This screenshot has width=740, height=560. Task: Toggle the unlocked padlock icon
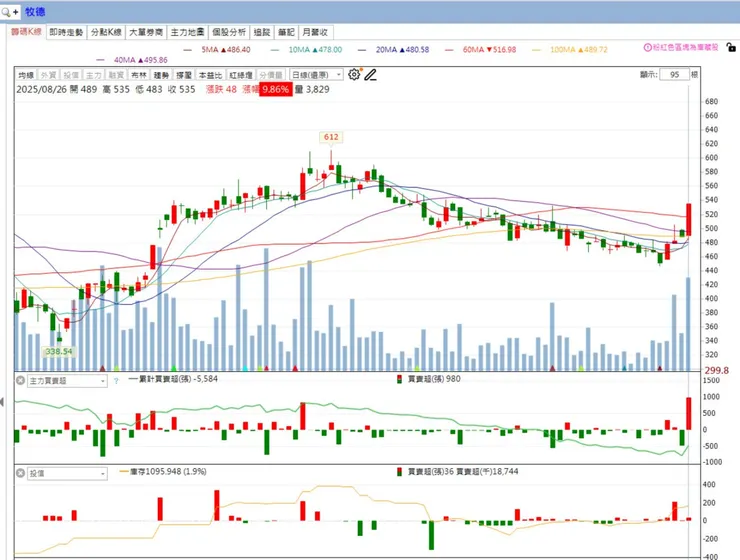tap(731, 47)
